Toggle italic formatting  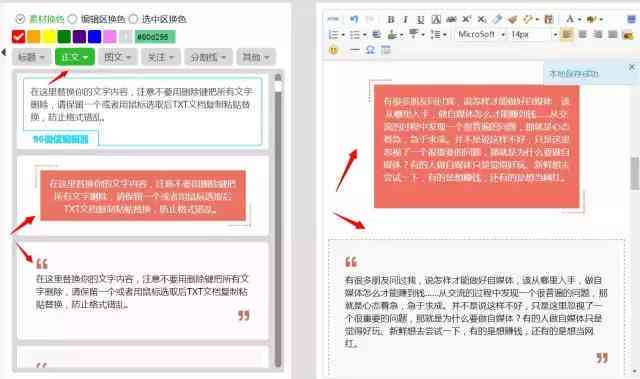point(405,19)
